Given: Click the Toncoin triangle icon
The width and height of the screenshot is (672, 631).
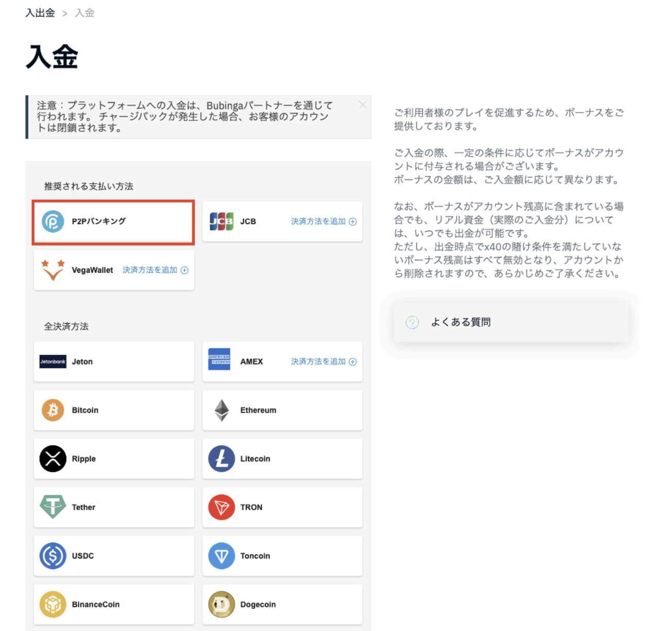Looking at the screenshot, I should coord(221,556).
